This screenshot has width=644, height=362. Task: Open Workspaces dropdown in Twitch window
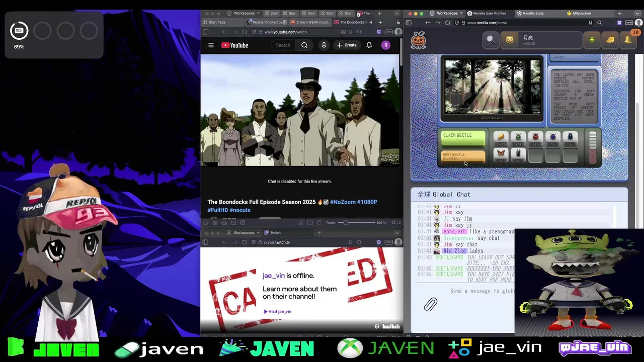(x=244, y=233)
